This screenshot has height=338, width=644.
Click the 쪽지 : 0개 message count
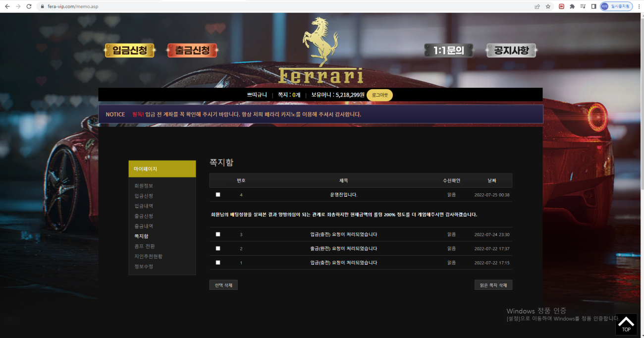(289, 95)
